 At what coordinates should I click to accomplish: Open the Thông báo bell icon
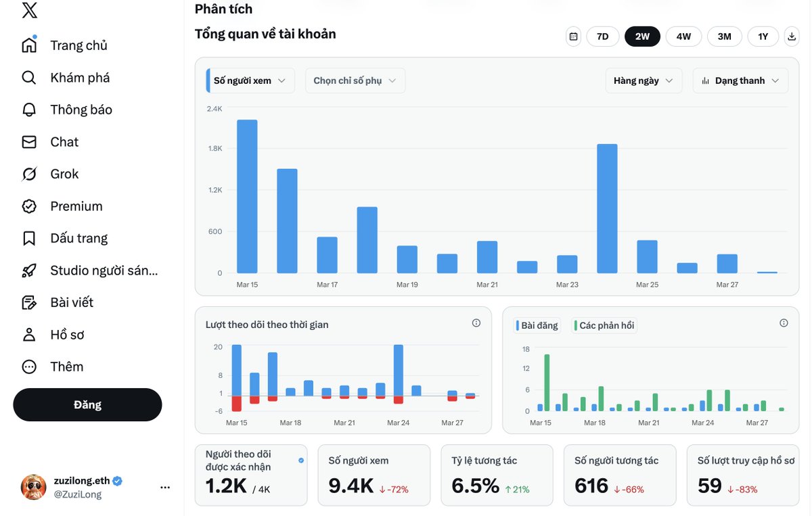click(29, 109)
